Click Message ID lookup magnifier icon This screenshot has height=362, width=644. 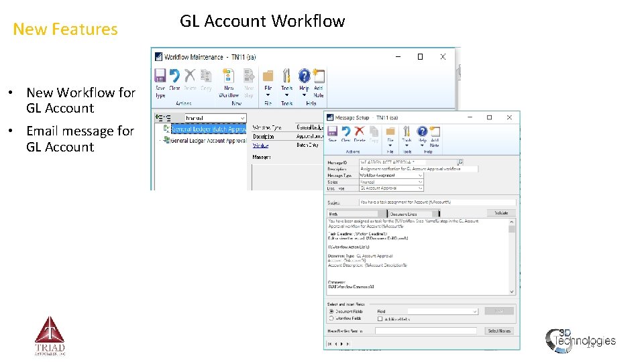[460, 162]
